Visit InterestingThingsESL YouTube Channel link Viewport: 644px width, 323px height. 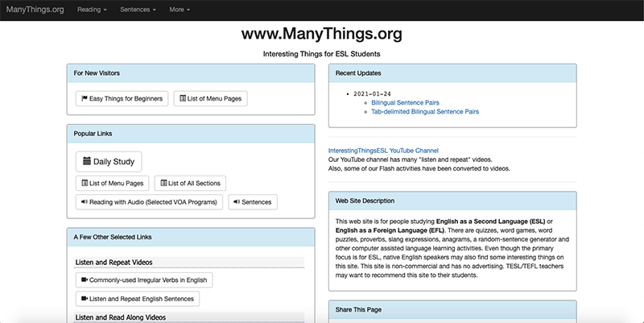[383, 151]
